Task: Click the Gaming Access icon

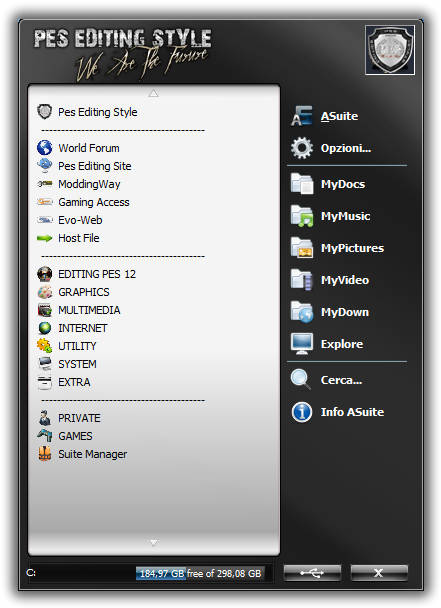Action: click(x=45, y=202)
